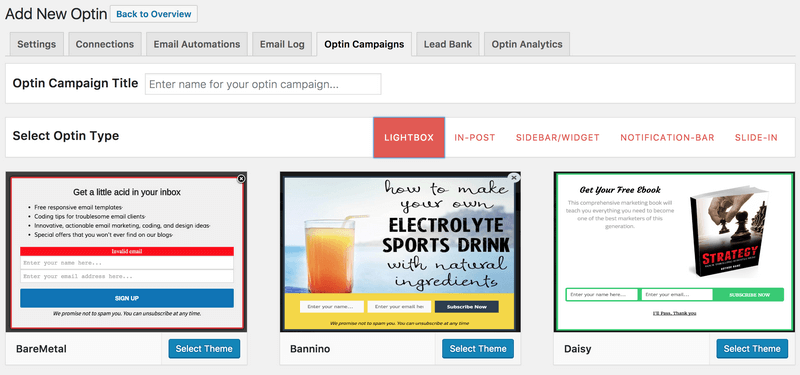Click the Bannino sports drink preview image
This screenshot has height=375, width=800.
click(400, 252)
